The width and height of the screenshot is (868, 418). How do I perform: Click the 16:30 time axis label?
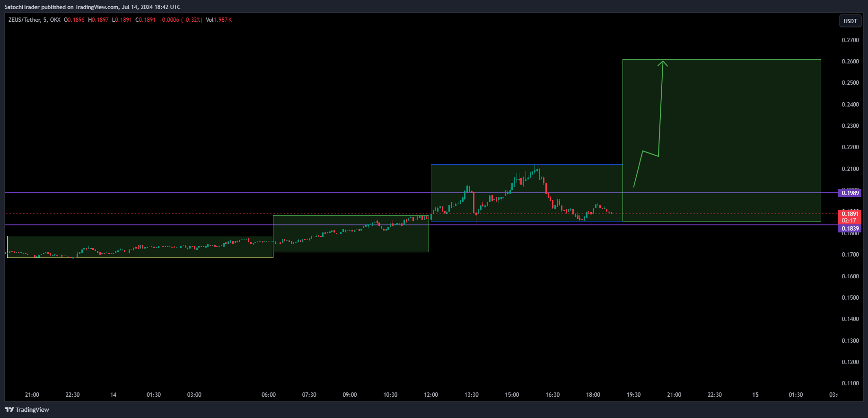[552, 395]
